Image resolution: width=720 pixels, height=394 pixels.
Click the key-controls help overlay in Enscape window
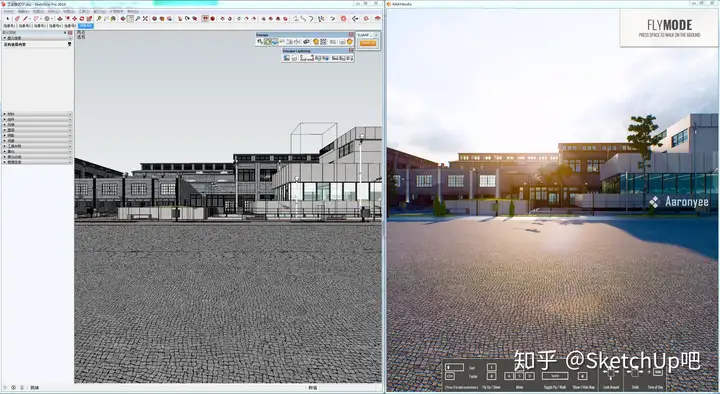555,375
